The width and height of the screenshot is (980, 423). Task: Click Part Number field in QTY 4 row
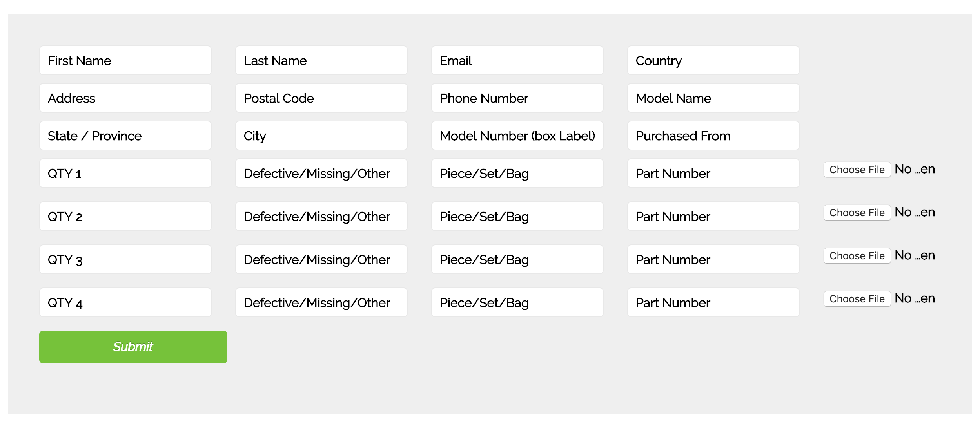[x=713, y=303]
